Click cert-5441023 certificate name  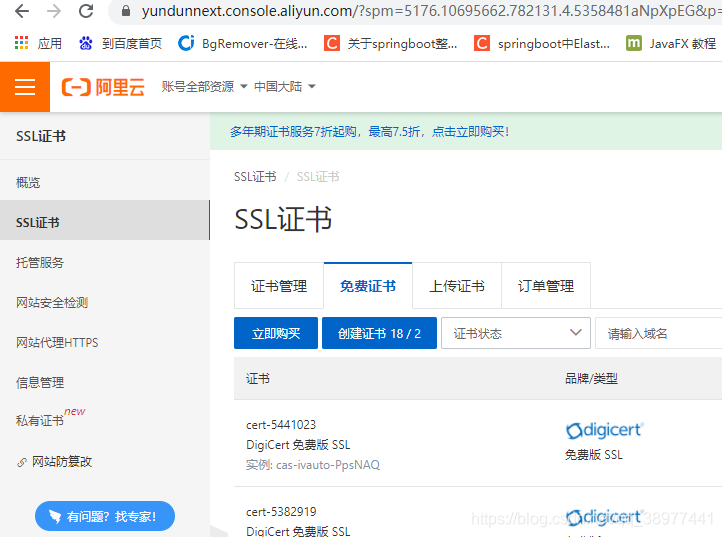(x=281, y=425)
